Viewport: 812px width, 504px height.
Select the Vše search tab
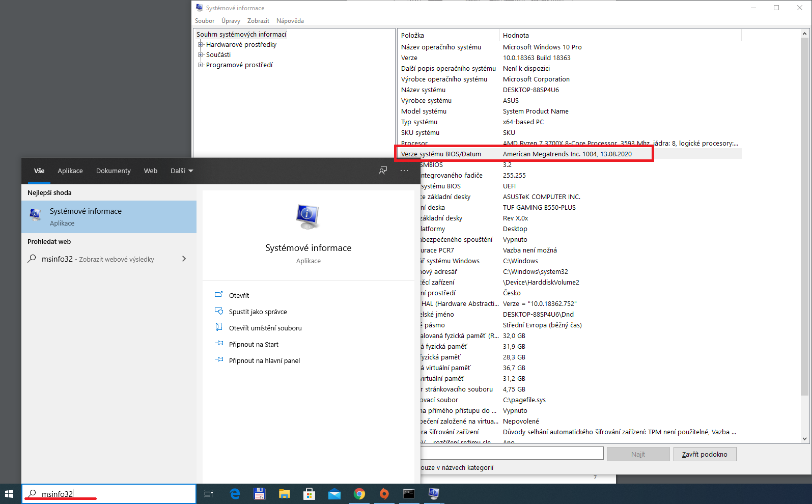click(39, 171)
